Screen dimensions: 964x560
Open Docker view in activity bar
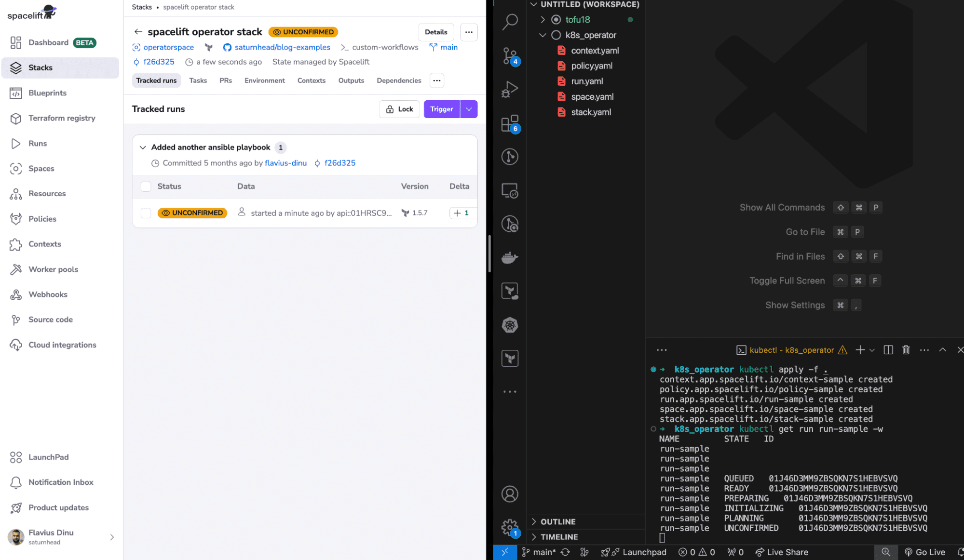pyautogui.click(x=510, y=258)
